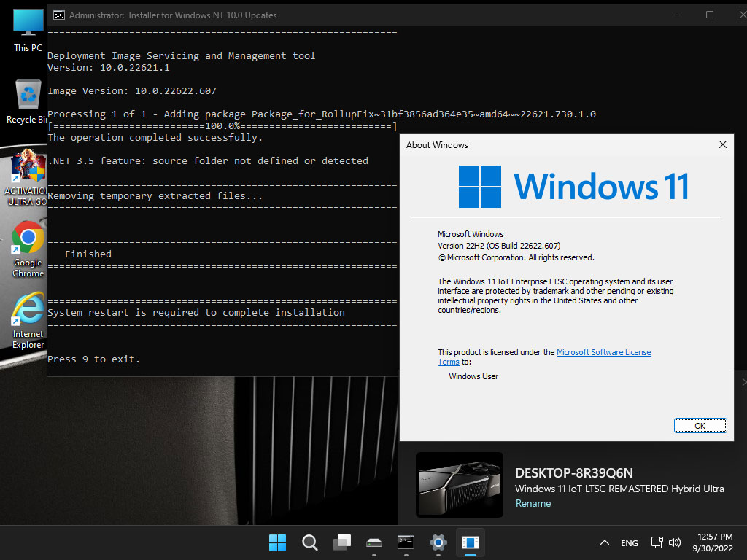
Task: Click the graphics card PC thumbnail
Action: pyautogui.click(x=460, y=485)
